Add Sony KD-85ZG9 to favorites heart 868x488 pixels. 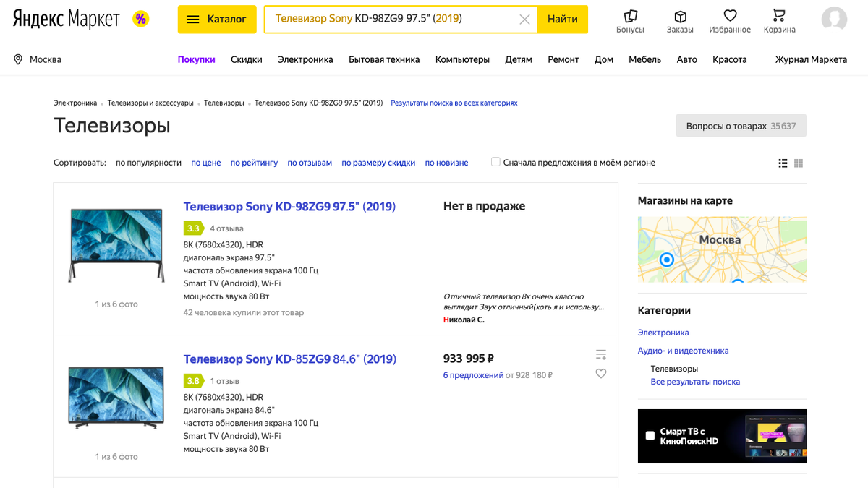[601, 374]
